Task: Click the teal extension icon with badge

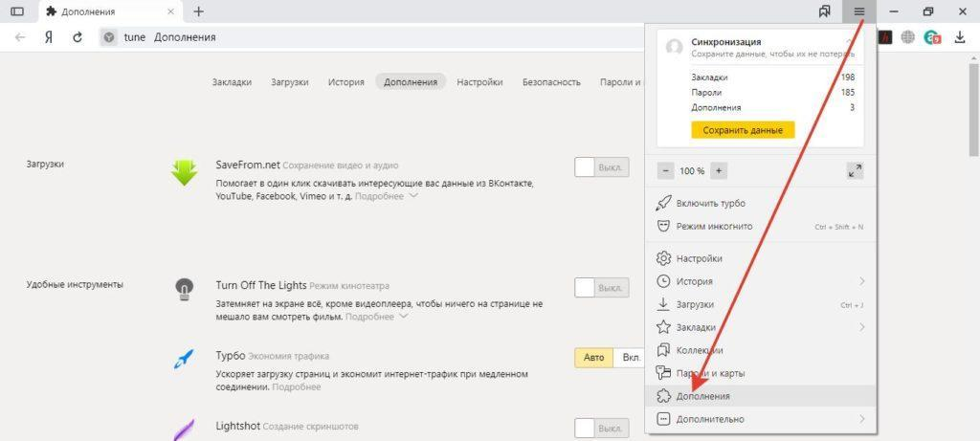Action: tap(933, 37)
